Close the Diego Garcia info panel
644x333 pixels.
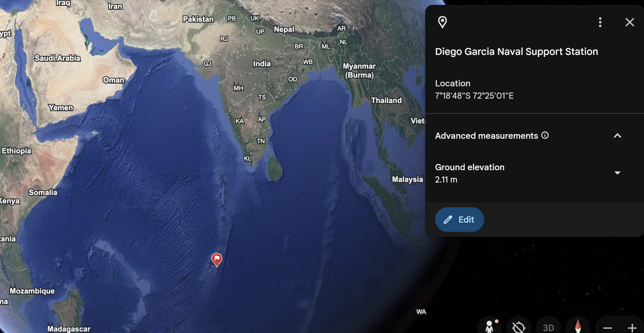tap(630, 22)
